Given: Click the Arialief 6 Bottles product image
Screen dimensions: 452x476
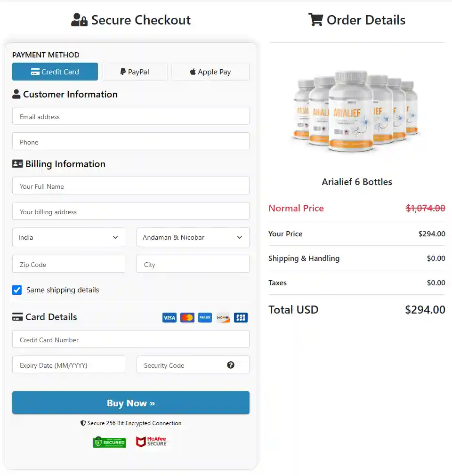Looking at the screenshot, I should (357, 112).
